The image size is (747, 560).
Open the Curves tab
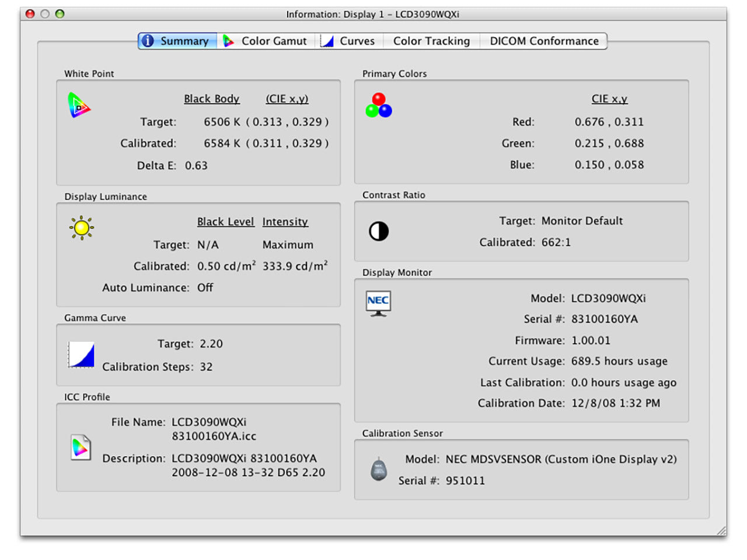350,41
